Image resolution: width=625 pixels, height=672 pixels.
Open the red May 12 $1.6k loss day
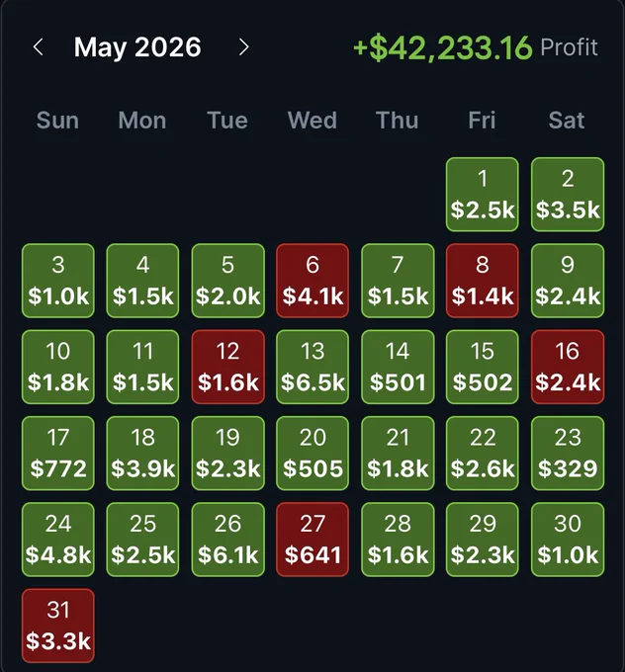(227, 367)
